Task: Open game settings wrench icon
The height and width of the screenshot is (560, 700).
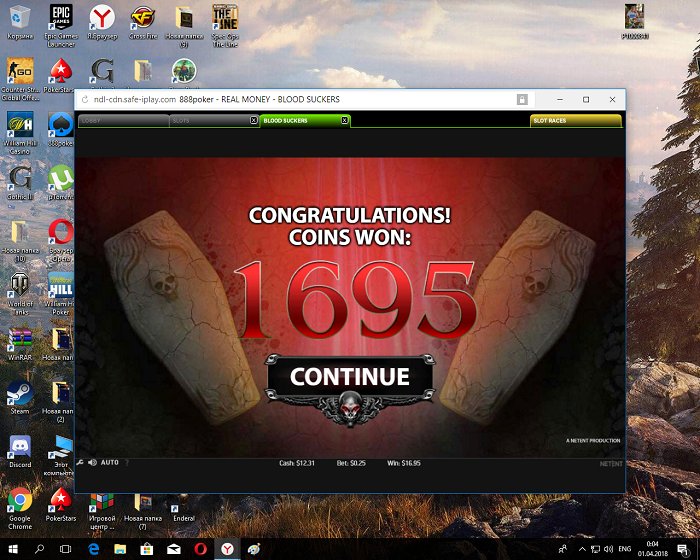Action: (x=80, y=462)
